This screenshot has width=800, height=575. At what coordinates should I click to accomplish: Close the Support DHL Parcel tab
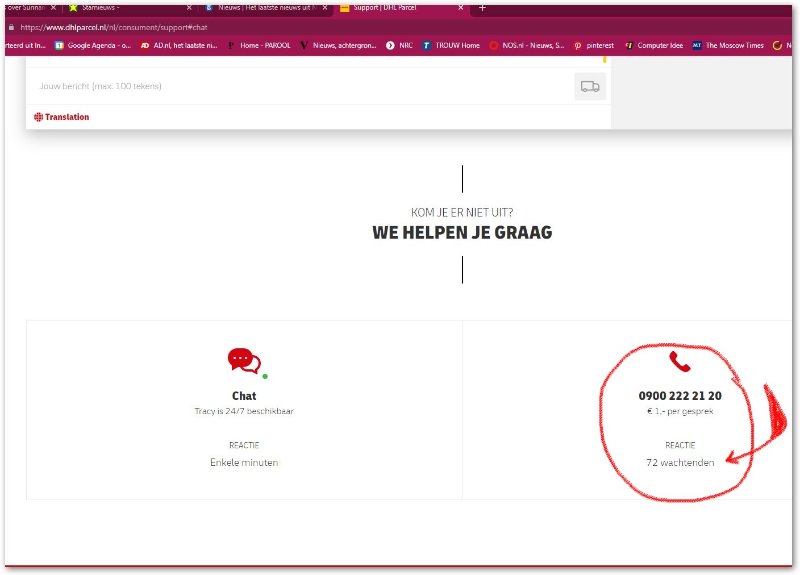pyautogui.click(x=461, y=8)
